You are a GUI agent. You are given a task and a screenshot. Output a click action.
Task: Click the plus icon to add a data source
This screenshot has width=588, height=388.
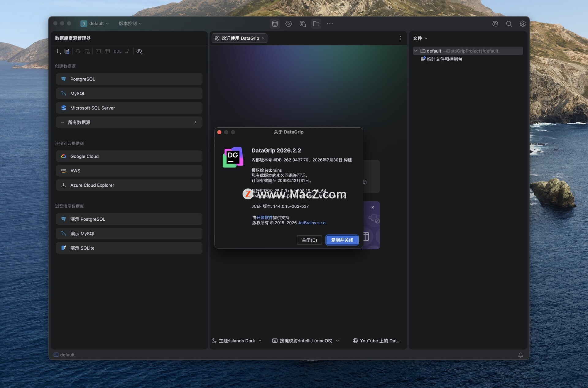coord(58,51)
